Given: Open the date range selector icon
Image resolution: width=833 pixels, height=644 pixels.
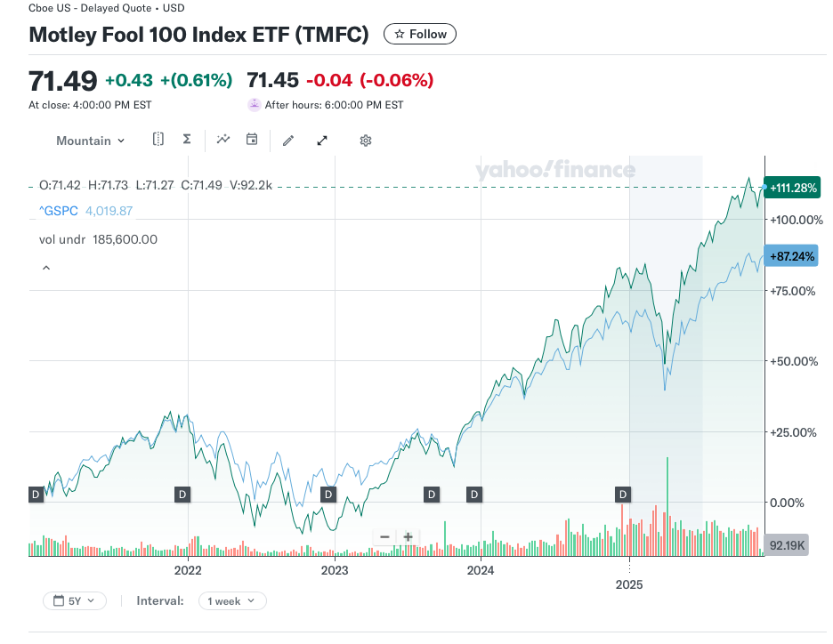Looking at the screenshot, I should pos(158,140).
